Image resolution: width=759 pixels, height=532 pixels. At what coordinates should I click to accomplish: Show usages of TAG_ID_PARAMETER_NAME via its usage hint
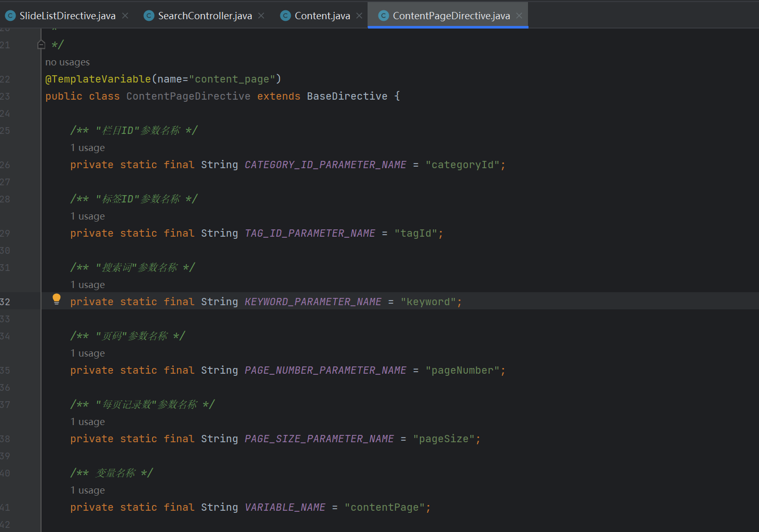(x=88, y=216)
